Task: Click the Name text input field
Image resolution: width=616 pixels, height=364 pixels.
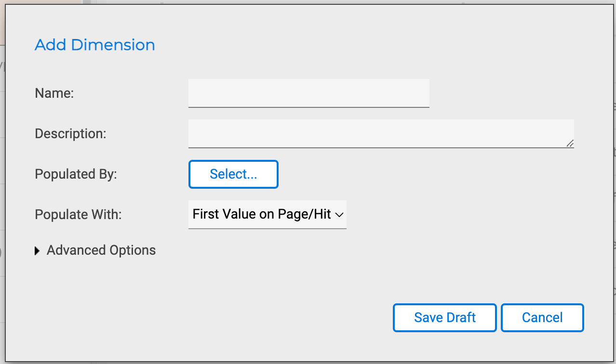Action: (x=308, y=93)
